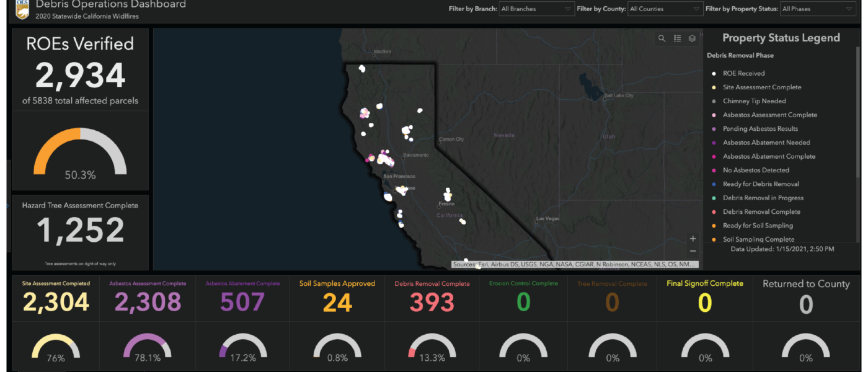Click the Sacramento label on the map
The image size is (868, 372).
(415, 155)
